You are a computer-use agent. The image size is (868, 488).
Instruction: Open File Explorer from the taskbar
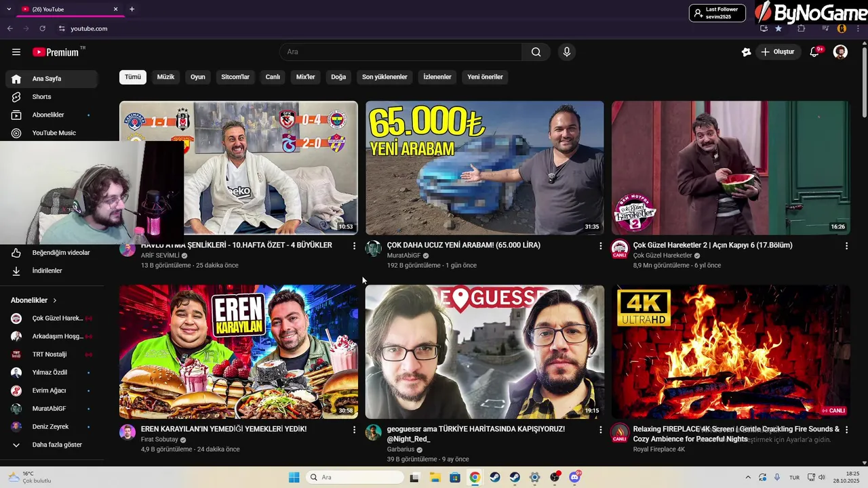pos(435,477)
